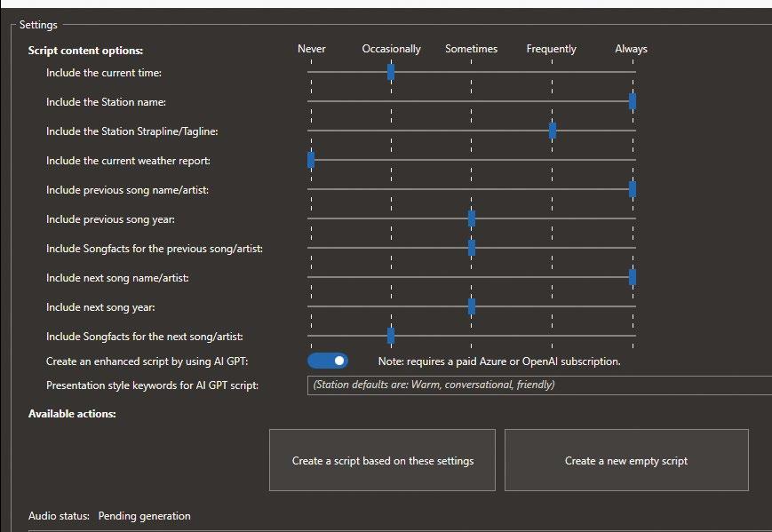The height and width of the screenshot is (532, 772).
Task: Click the Songfacts previous song slider handle
Action: tap(472, 248)
